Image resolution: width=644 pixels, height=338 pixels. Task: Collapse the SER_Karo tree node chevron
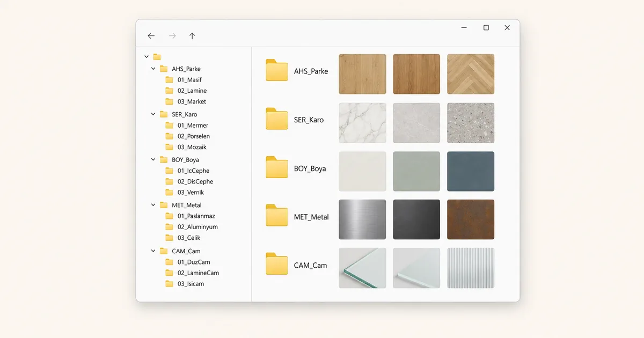(153, 114)
